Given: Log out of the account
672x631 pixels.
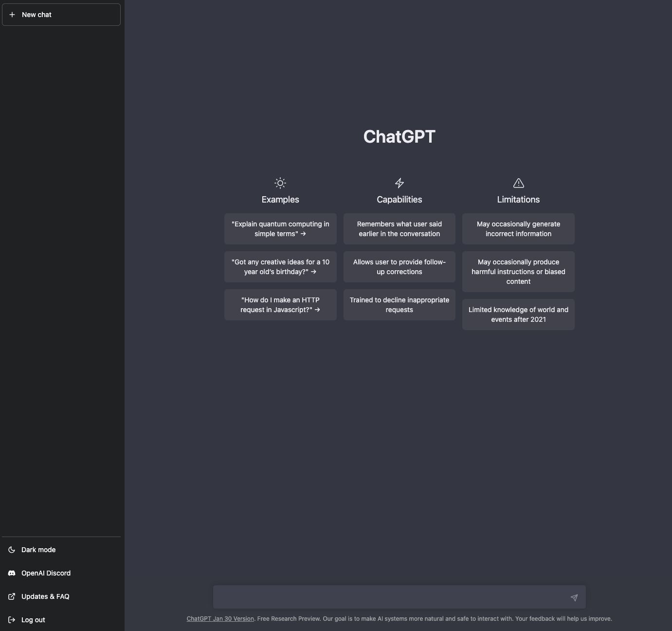Looking at the screenshot, I should 61,620.
